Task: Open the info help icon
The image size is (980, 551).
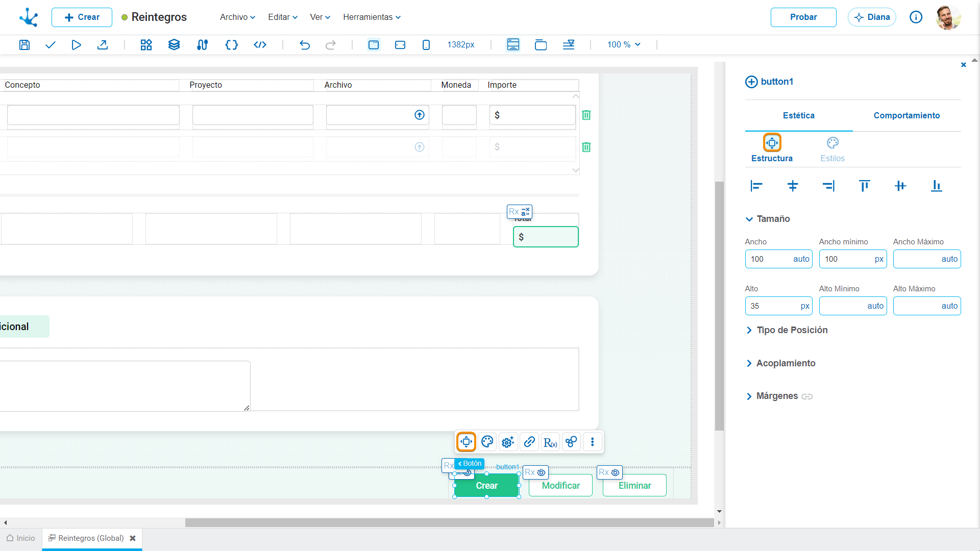Action: [x=916, y=17]
